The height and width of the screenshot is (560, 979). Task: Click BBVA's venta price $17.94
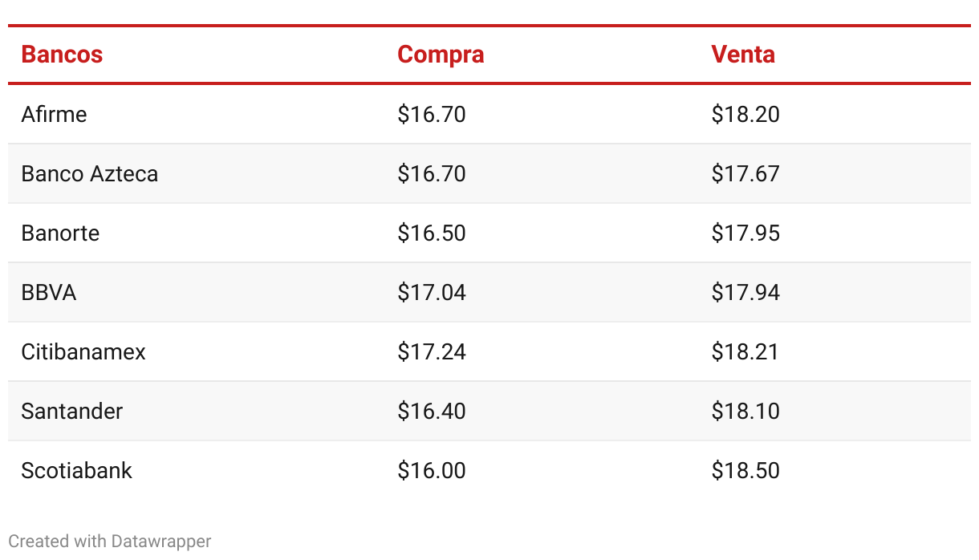[x=745, y=292]
